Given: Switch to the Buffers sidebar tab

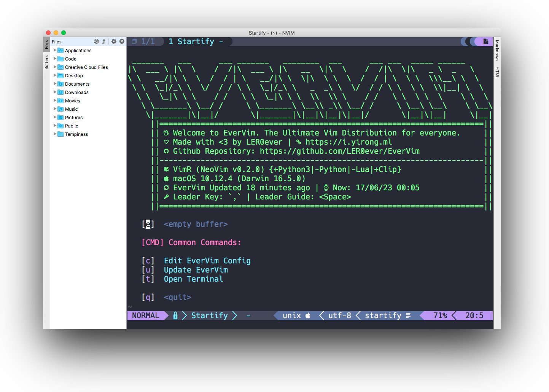Looking at the screenshot, I should coord(46,62).
